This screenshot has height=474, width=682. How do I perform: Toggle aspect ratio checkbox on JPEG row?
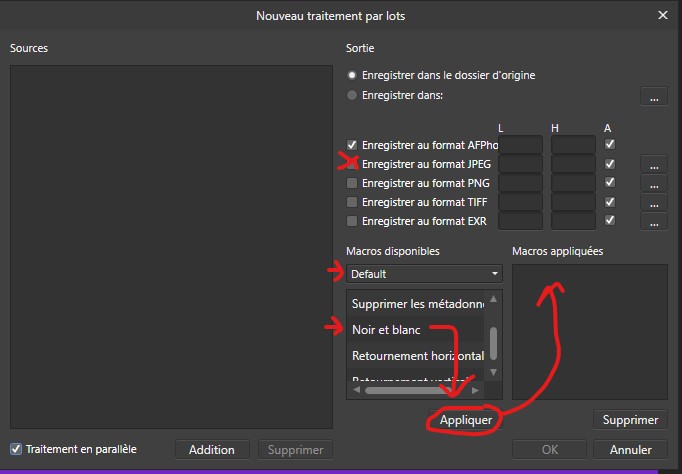[610, 164]
